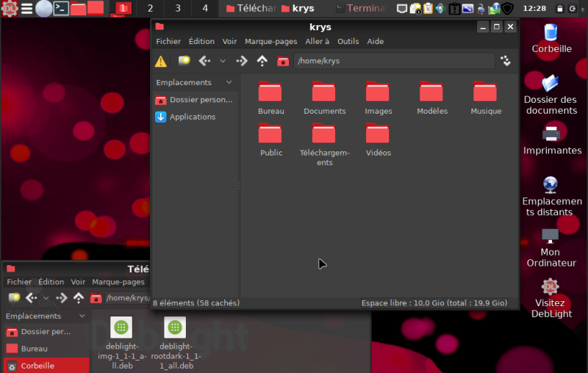
Task: Expand Emplacements side pane dropdown in krys
Action: click(229, 83)
